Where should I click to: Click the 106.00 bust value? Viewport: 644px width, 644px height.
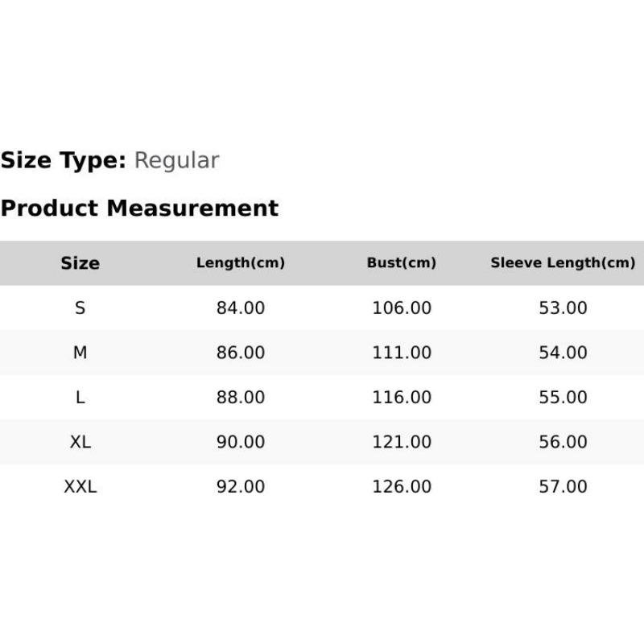pos(401,308)
